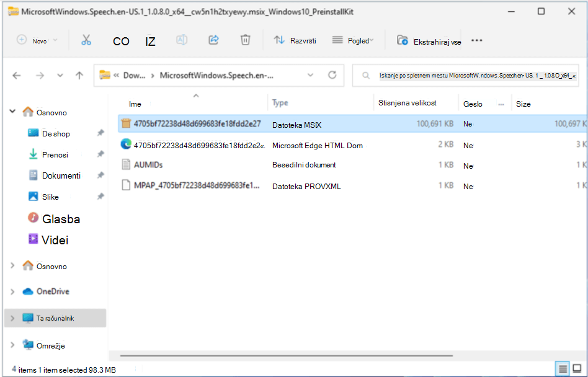588x377 pixels.
Task: Click the horizontal scrollbar
Action: 286,355
